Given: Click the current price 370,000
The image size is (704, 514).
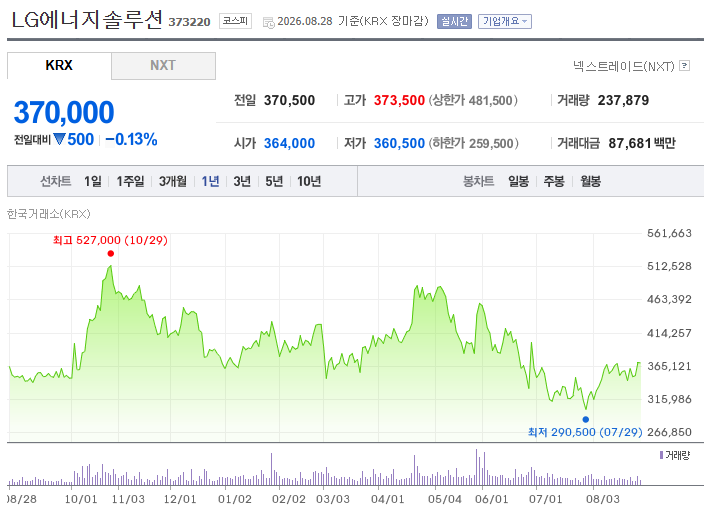Looking at the screenshot, I should (64, 112).
